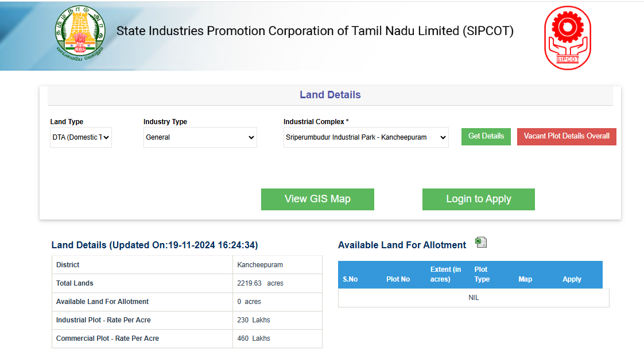
Task: Click the Total Lands label cell
Action: pos(142,283)
